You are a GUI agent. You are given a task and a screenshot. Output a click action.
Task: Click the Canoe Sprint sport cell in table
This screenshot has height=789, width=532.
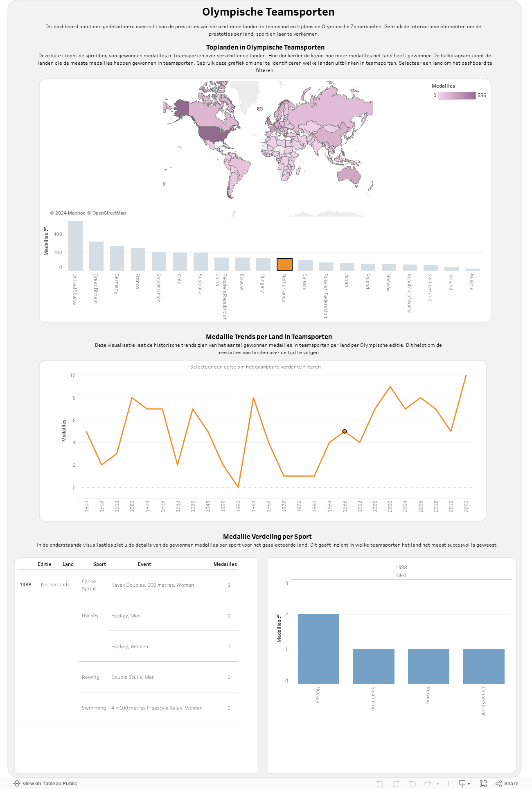tap(89, 585)
